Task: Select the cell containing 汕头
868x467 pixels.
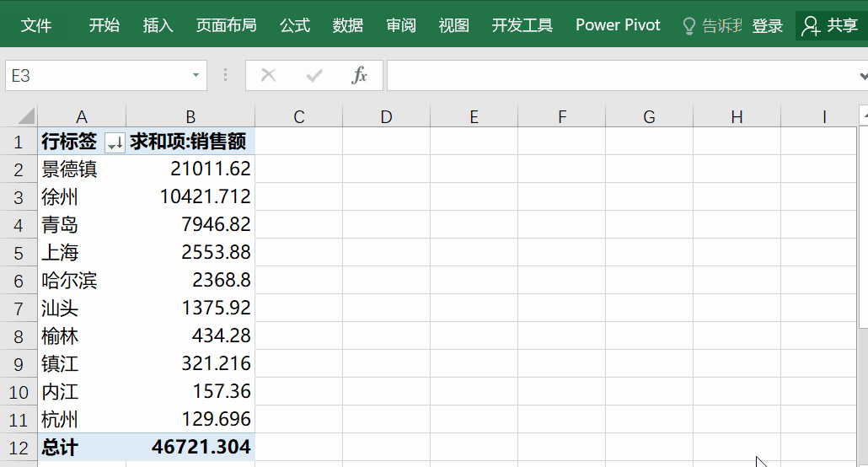Action: (82, 308)
